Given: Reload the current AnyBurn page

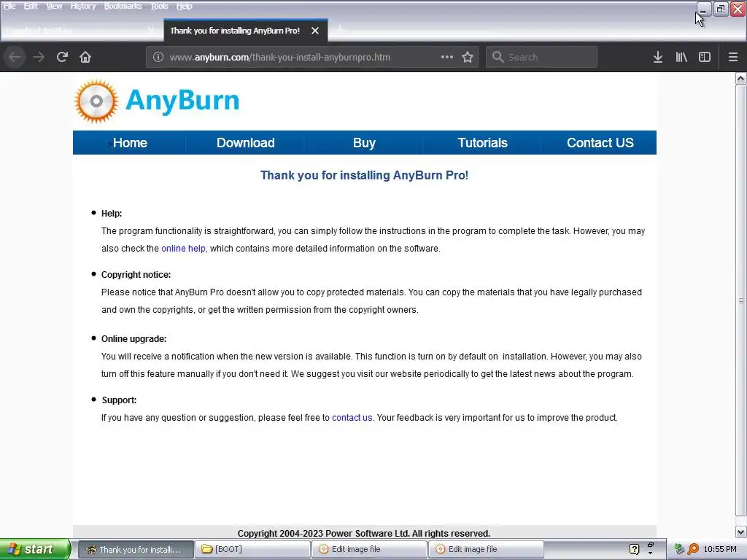Looking at the screenshot, I should [x=62, y=57].
